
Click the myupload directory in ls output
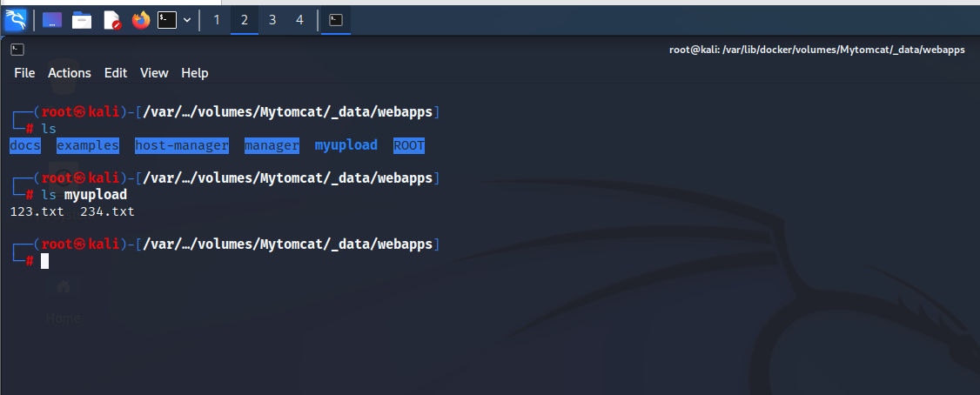click(x=346, y=145)
